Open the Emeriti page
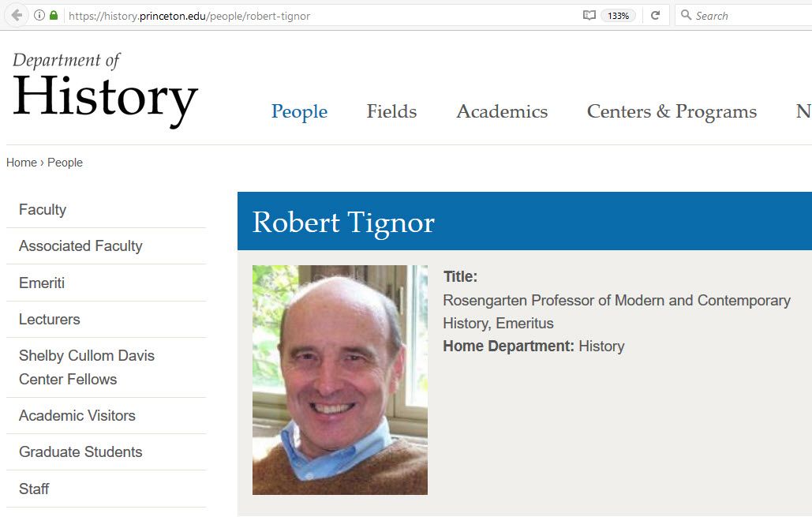The width and height of the screenshot is (812, 517). pyautogui.click(x=39, y=283)
